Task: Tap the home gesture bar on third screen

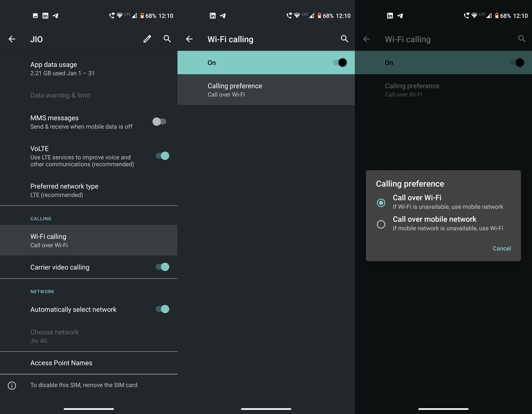Action: [443, 409]
